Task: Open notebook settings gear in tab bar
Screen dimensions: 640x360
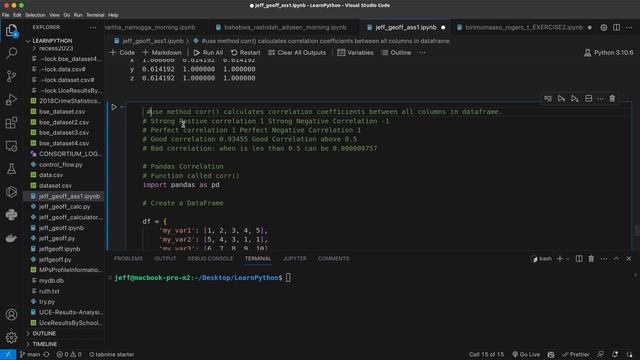Action: coord(604,27)
